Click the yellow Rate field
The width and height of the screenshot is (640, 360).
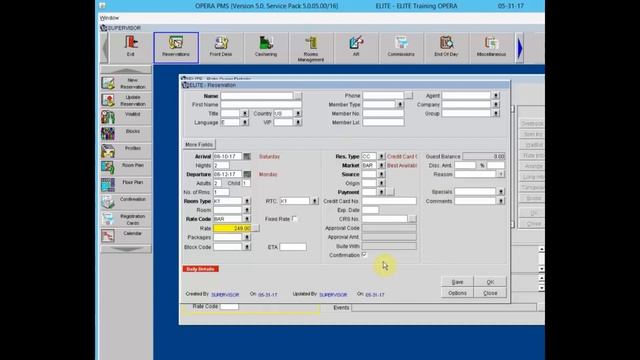point(232,228)
